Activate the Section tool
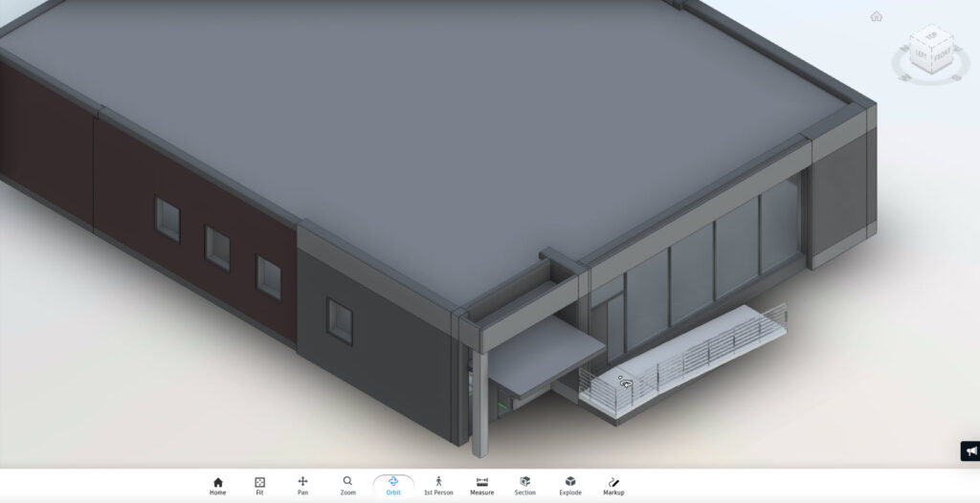Image resolution: width=980 pixels, height=503 pixels. coord(524,486)
